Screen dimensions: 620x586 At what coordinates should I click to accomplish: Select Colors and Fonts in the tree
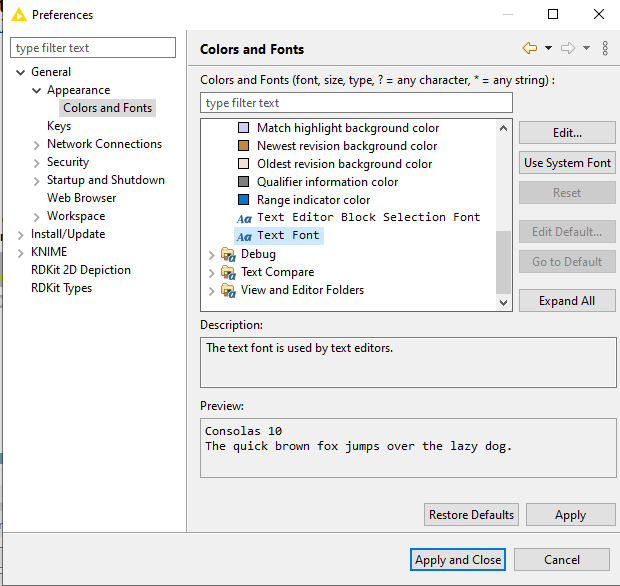click(108, 108)
